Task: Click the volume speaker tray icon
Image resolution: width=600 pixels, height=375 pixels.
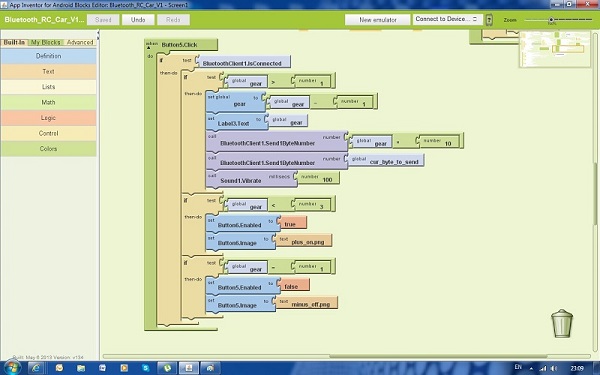Action: pos(553,368)
